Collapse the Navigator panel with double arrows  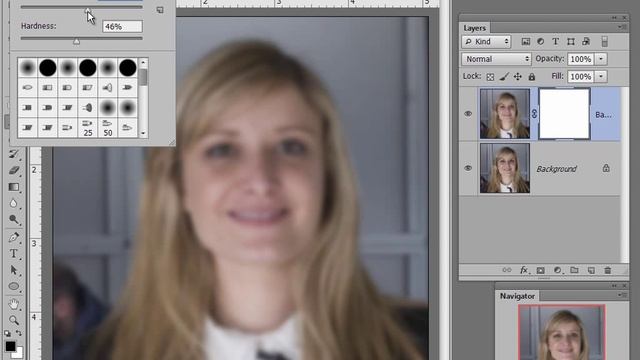pos(614,285)
